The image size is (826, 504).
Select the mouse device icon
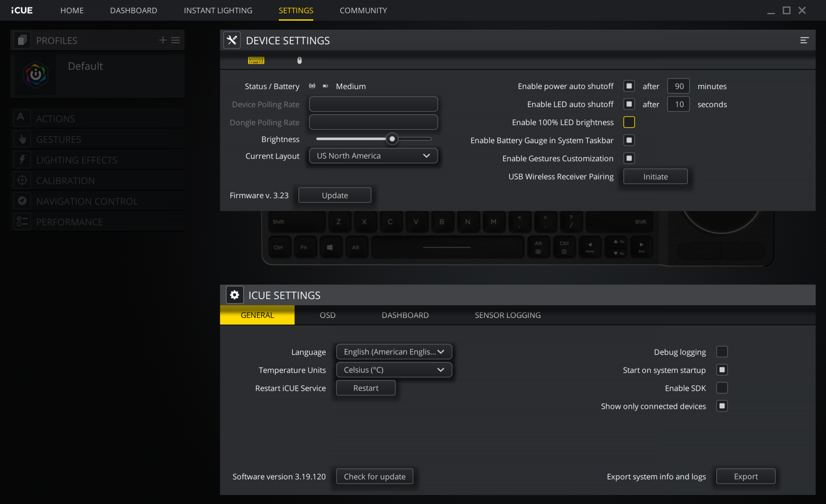(x=299, y=61)
